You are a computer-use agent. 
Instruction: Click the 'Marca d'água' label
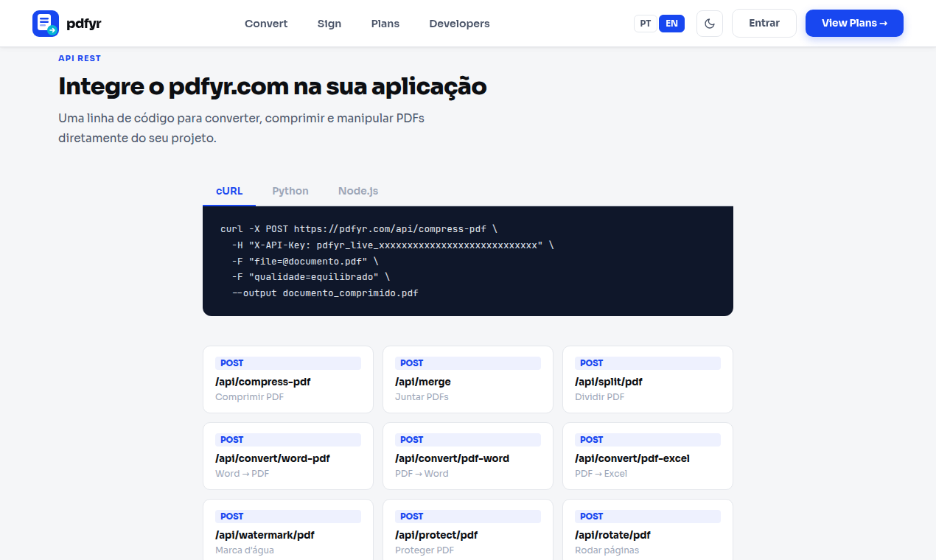[245, 550]
